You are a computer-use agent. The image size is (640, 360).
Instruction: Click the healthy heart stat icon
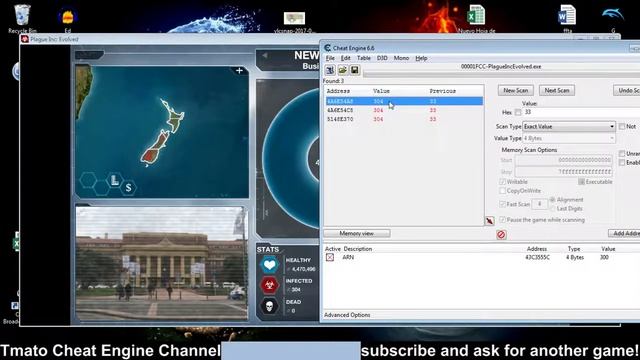point(269,265)
